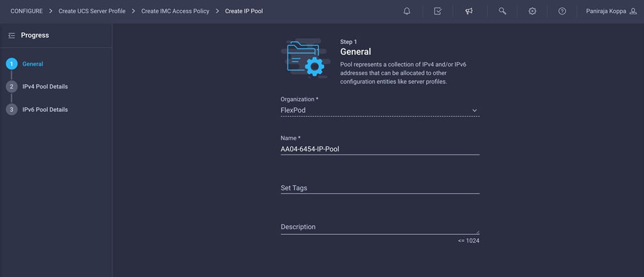
Task: Click the Description text area
Action: pyautogui.click(x=380, y=227)
